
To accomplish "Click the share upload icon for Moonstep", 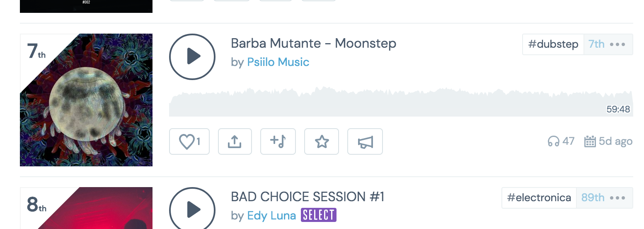I will point(235,141).
